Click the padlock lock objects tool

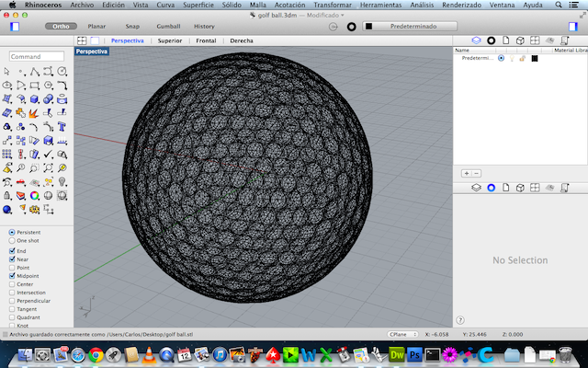[6, 196]
